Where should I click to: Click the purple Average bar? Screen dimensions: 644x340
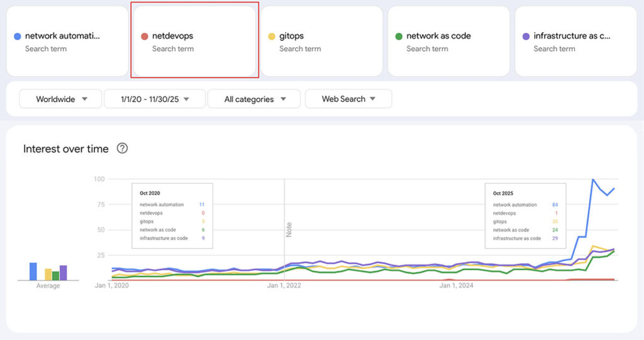click(x=64, y=273)
